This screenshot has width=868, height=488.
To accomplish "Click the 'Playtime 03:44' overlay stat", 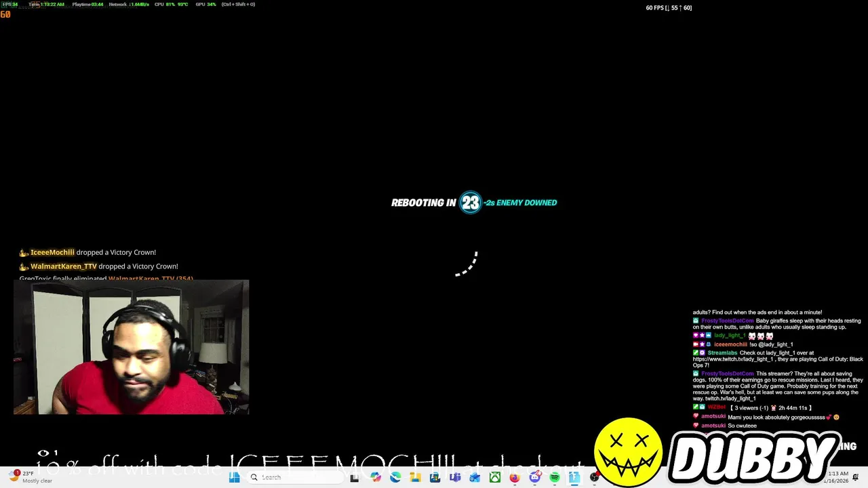I will point(87,4).
